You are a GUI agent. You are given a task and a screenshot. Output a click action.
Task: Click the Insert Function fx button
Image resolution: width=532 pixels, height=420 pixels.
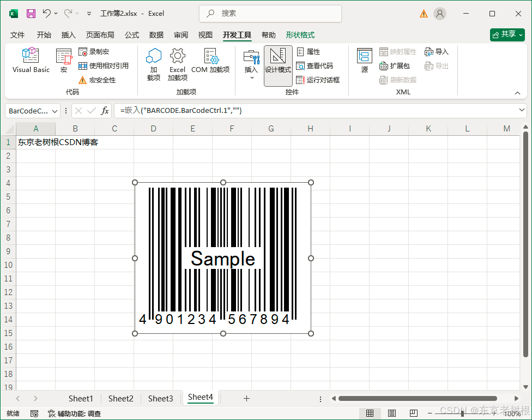click(x=105, y=111)
